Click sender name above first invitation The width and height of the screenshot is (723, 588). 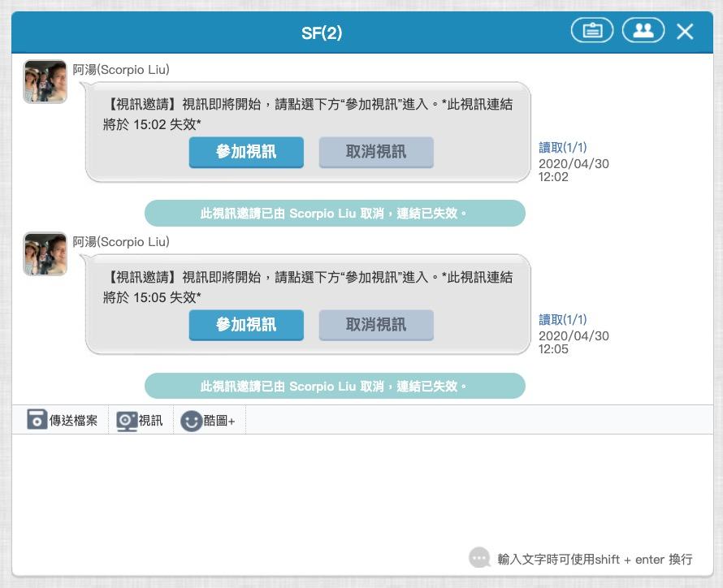click(x=121, y=70)
